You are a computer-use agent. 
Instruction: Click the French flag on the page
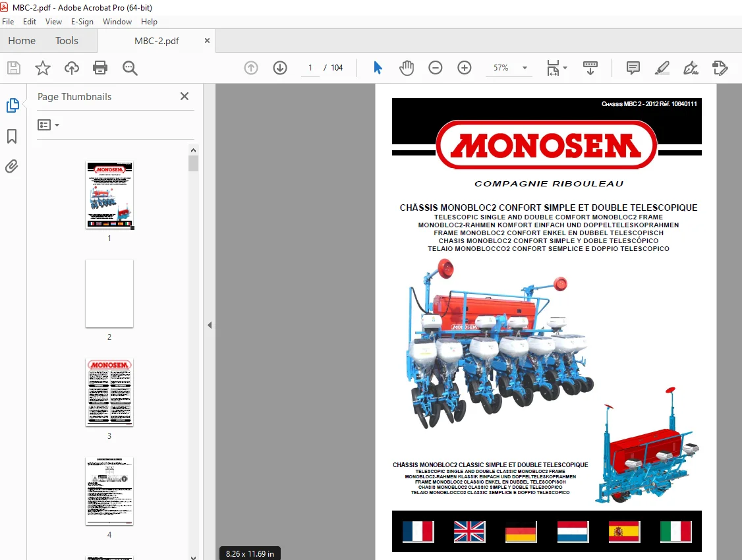click(418, 532)
